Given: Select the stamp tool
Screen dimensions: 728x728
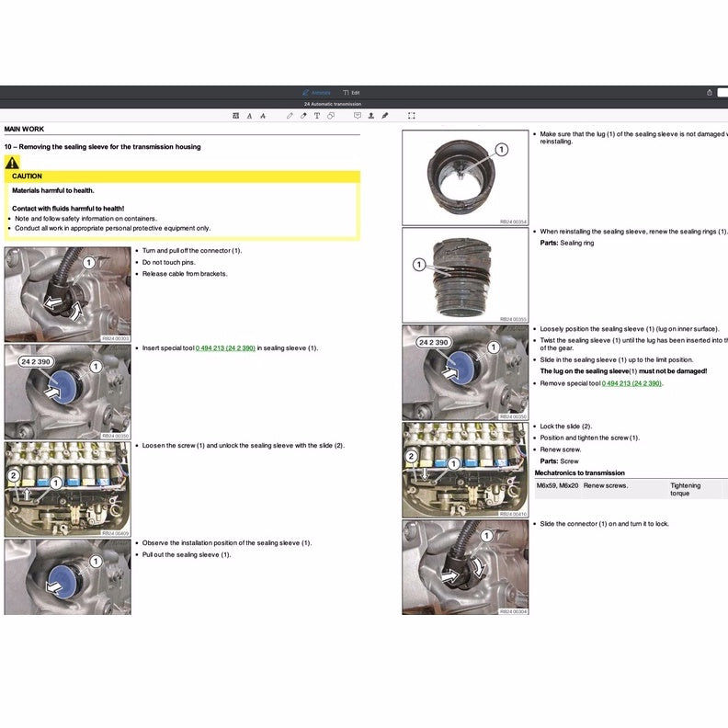Looking at the screenshot, I should [371, 116].
